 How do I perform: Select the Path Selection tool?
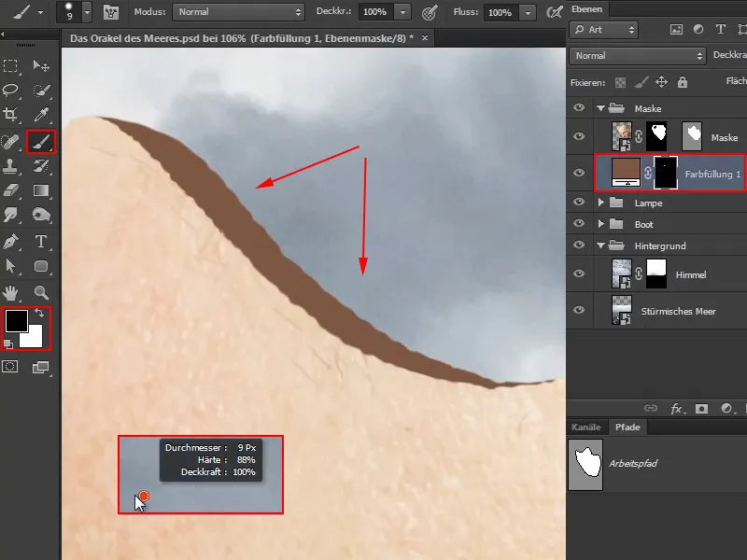coord(10,266)
